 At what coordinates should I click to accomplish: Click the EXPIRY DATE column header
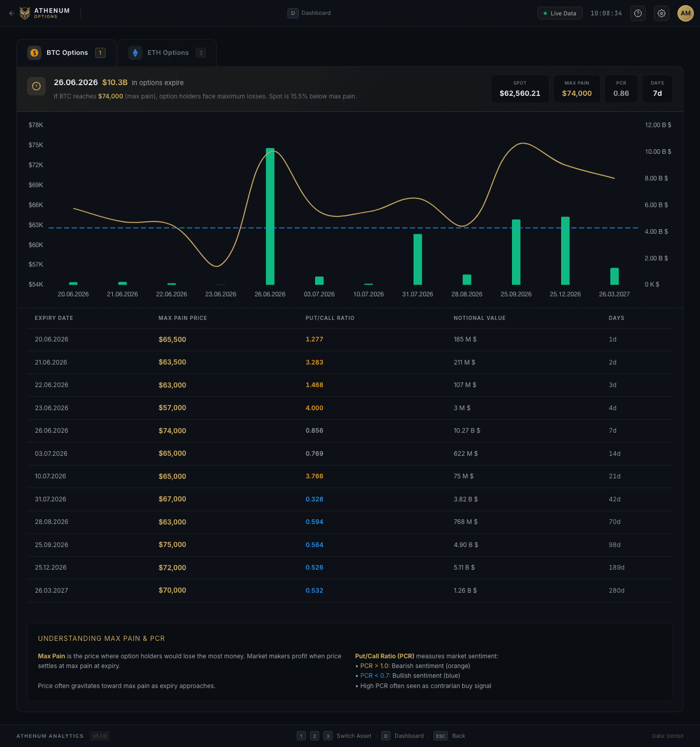click(54, 318)
